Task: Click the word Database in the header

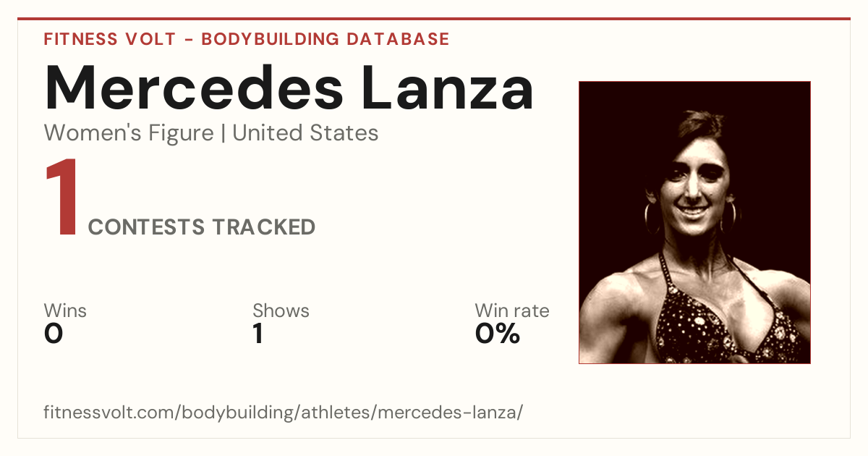Action: 399,39
